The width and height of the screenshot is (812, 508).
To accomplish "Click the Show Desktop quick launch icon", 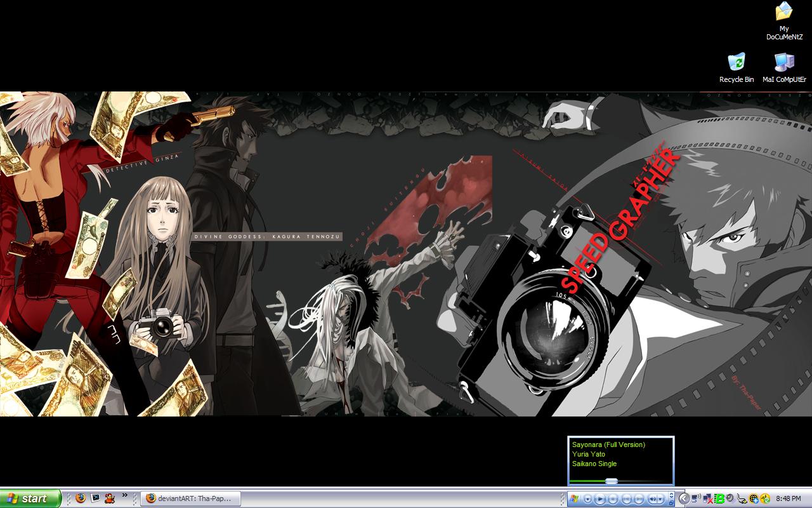I will pyautogui.click(x=95, y=498).
